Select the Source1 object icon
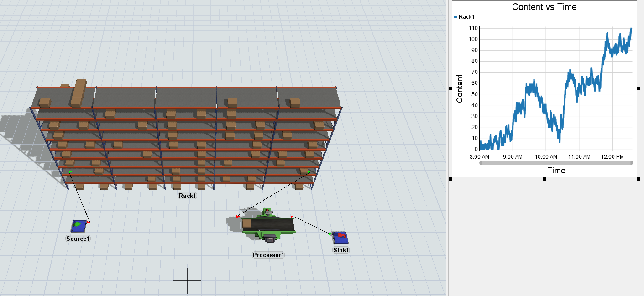 (x=78, y=226)
